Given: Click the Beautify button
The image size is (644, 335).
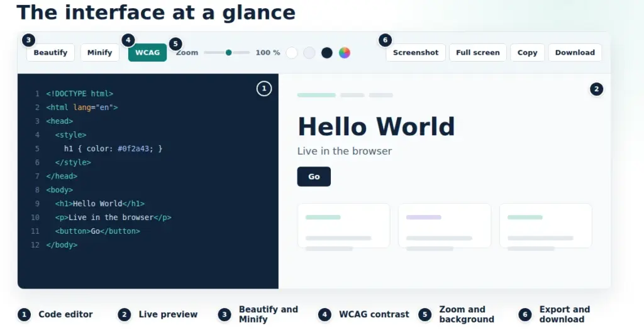Looking at the screenshot, I should (x=50, y=53).
